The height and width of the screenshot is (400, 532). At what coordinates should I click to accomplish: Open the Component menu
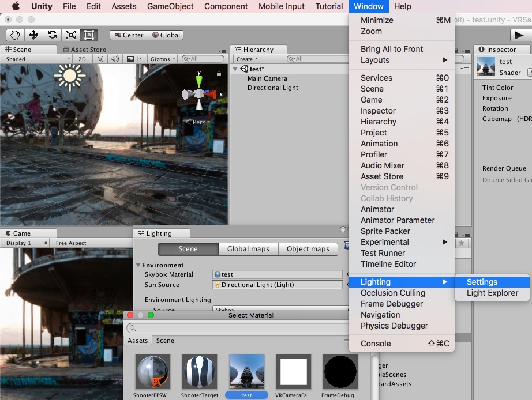point(226,6)
